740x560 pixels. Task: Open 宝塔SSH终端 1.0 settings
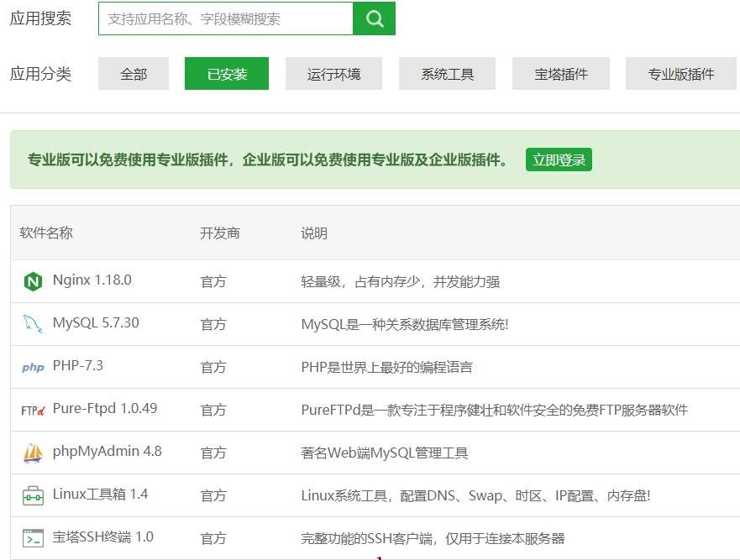(x=102, y=536)
